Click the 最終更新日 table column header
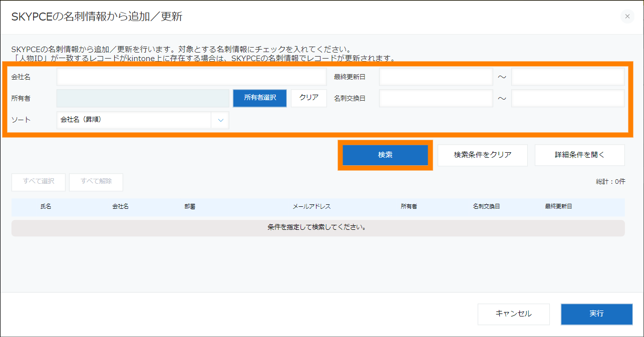The width and height of the screenshot is (644, 337). (x=558, y=207)
